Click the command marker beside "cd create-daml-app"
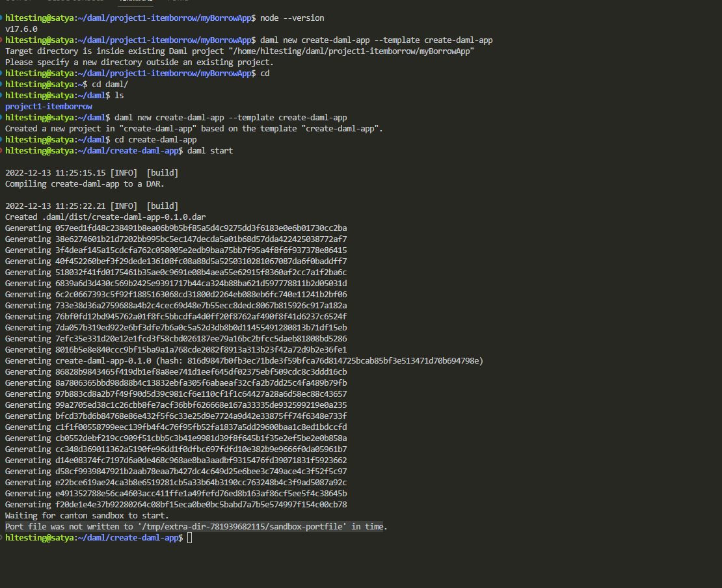 2,140
